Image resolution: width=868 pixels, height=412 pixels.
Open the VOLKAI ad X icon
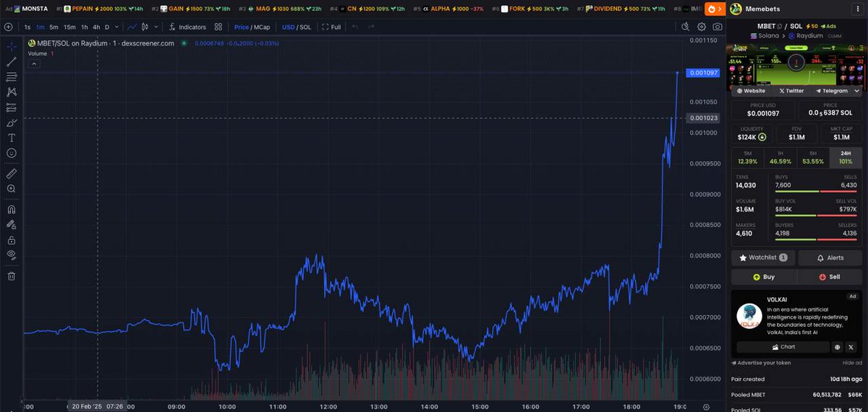pyautogui.click(x=850, y=347)
